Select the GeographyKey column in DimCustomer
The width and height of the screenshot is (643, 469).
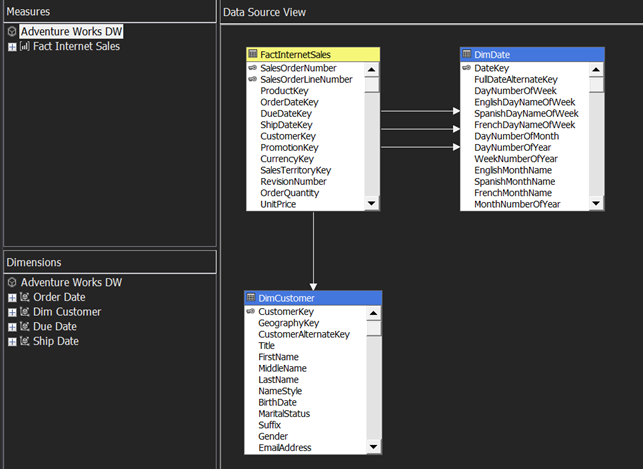(289, 323)
